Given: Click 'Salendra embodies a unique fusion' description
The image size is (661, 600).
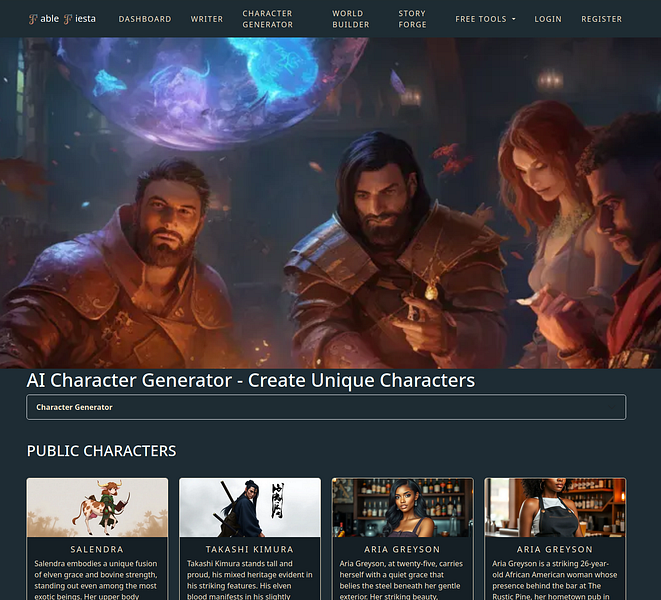Looking at the screenshot, I should pos(96,580).
